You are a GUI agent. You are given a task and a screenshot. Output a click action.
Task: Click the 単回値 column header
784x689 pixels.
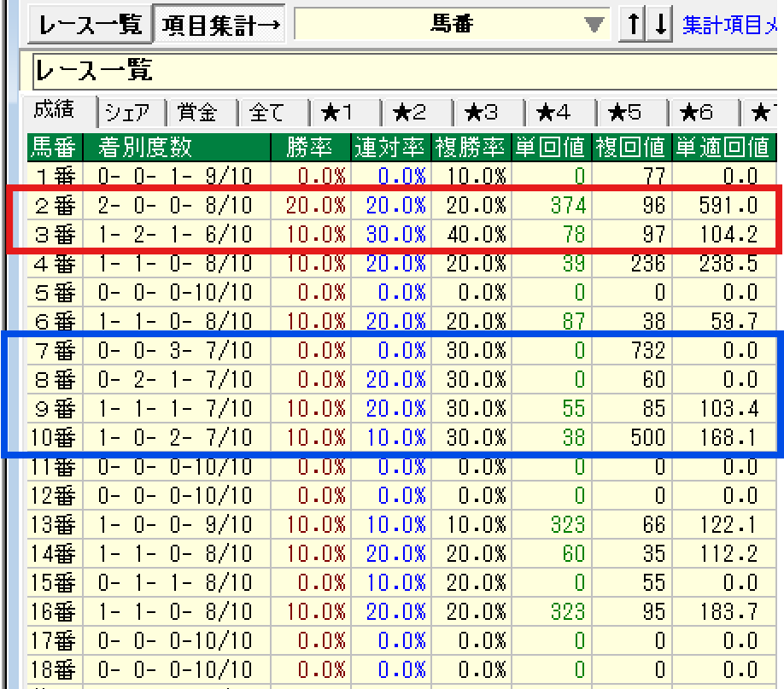click(549, 148)
